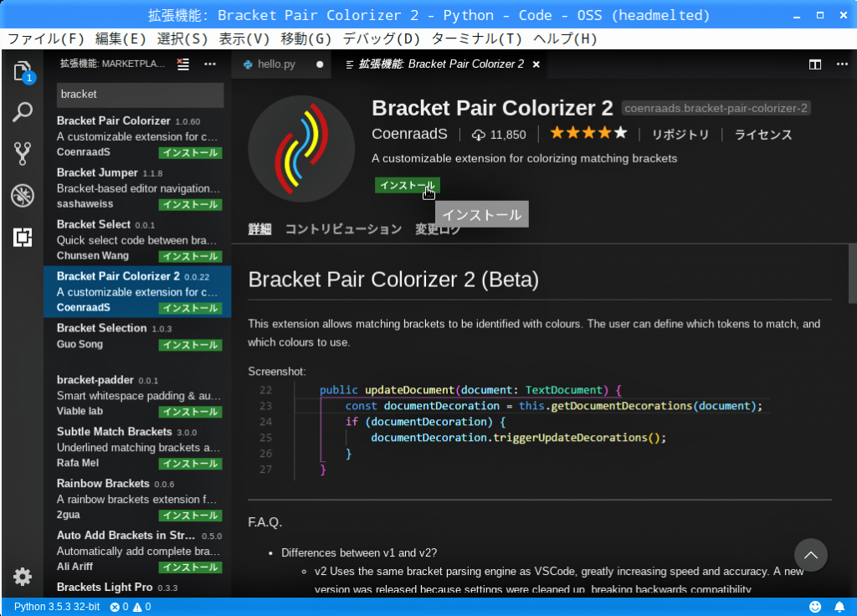This screenshot has height=616, width=857.
Task: Install the Bracket Jumper extension
Action: pyautogui.click(x=190, y=204)
